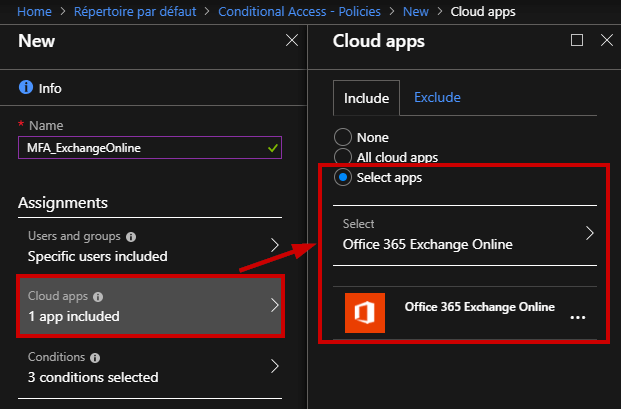Switch to the Include tab

pyautogui.click(x=366, y=98)
